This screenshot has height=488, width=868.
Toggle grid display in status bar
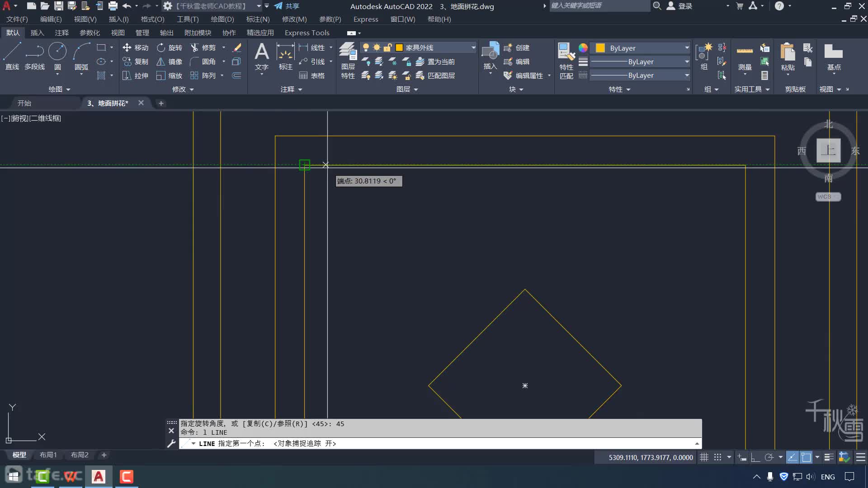704,457
